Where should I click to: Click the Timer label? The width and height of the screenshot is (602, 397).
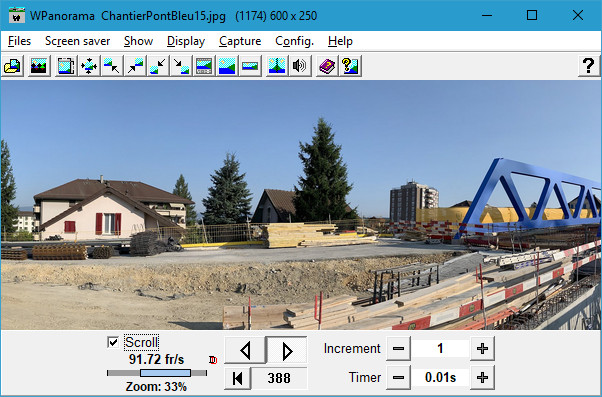click(x=365, y=377)
